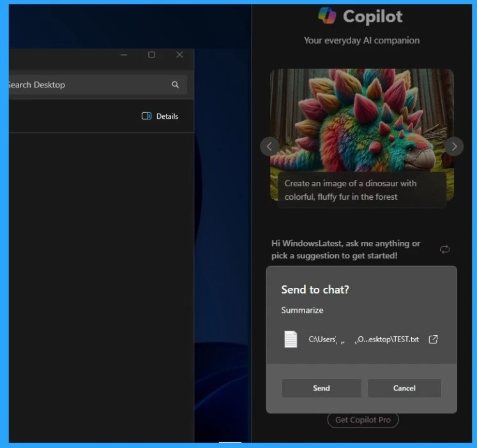The height and width of the screenshot is (448, 477).
Task: Click the 'Send to chat?' heading
Action: click(x=315, y=290)
